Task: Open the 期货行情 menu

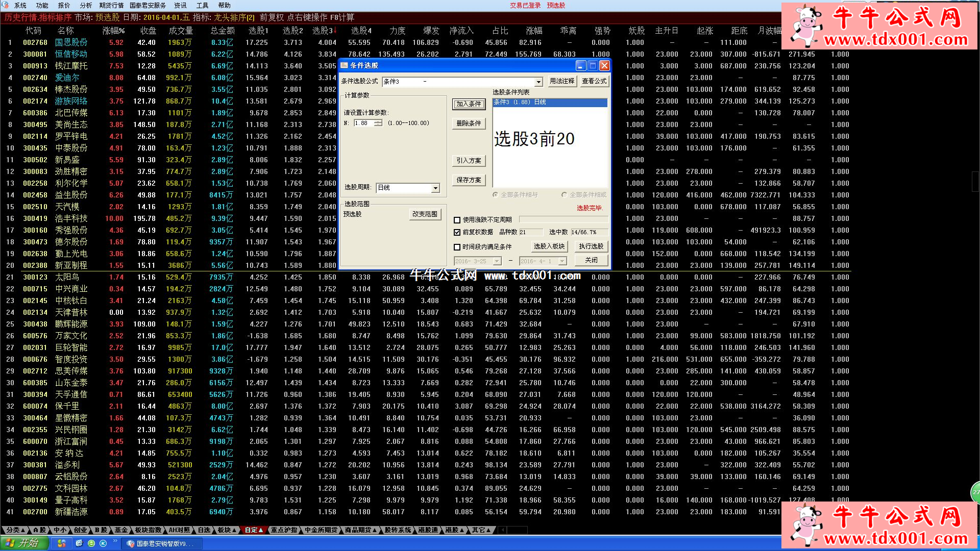Action: (x=111, y=5)
